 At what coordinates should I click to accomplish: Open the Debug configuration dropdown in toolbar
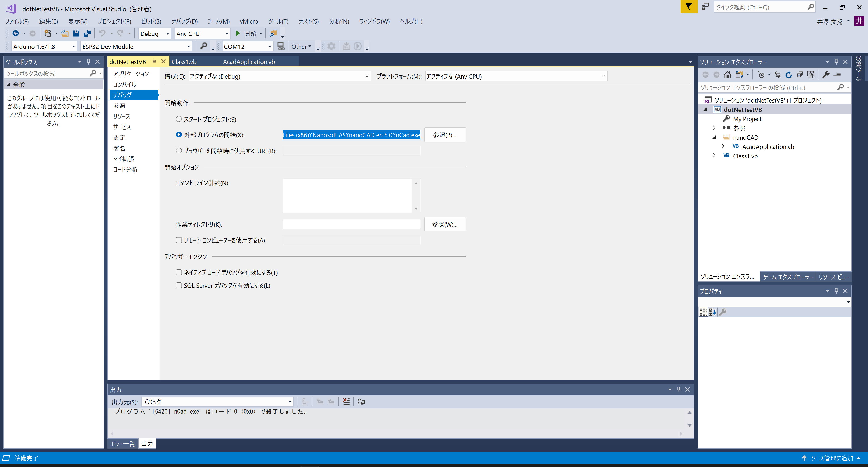click(x=155, y=34)
